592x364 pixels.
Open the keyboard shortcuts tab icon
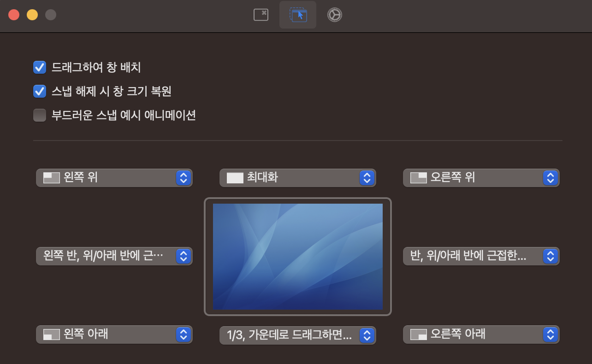pyautogui.click(x=261, y=15)
